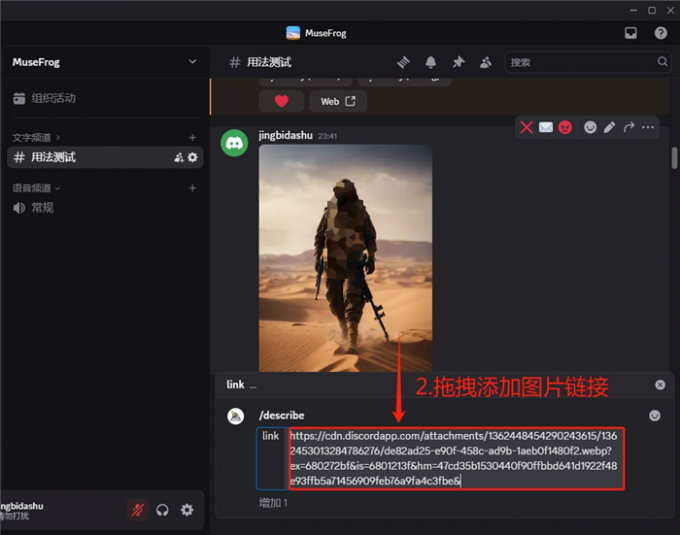Screen dimensions: 680x535
Task: Expand the MuseFrog server dropdown
Action: coord(192,62)
